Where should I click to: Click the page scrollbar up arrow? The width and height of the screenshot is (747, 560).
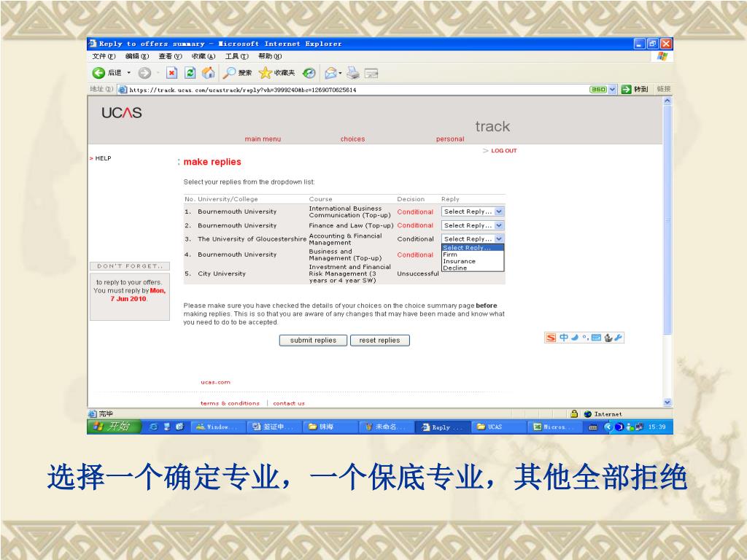pos(667,101)
